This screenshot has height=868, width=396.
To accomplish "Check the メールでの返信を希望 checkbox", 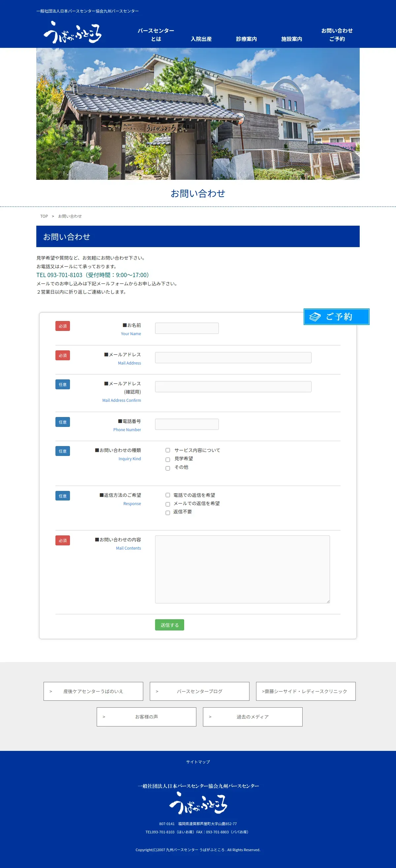I will [x=168, y=504].
